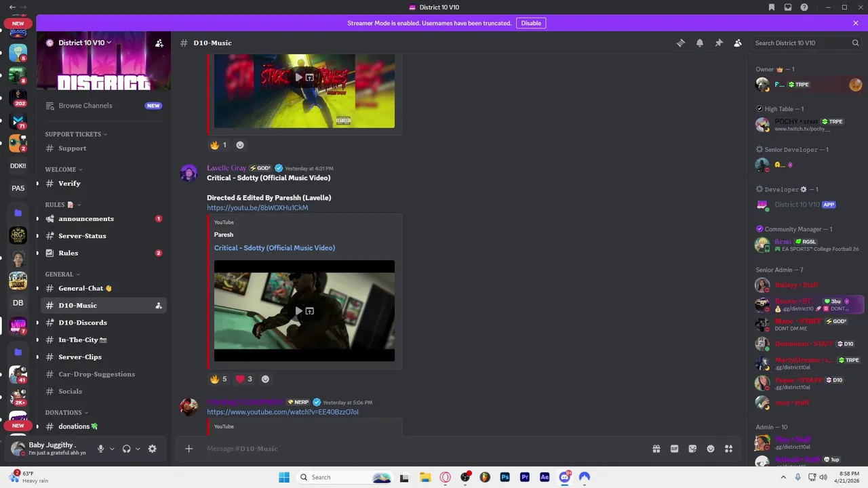Open the DB server in server list
This screenshot has width=868, height=488.
tap(18, 303)
